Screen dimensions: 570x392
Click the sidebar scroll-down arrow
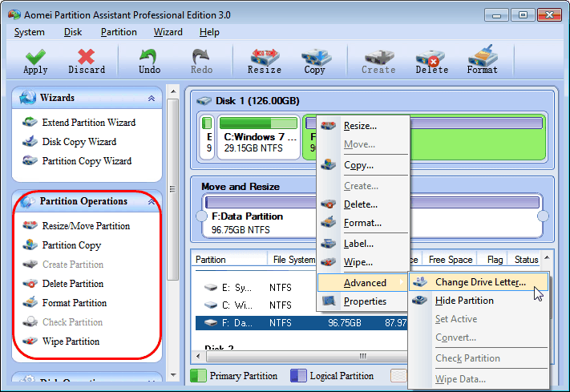pos(173,375)
